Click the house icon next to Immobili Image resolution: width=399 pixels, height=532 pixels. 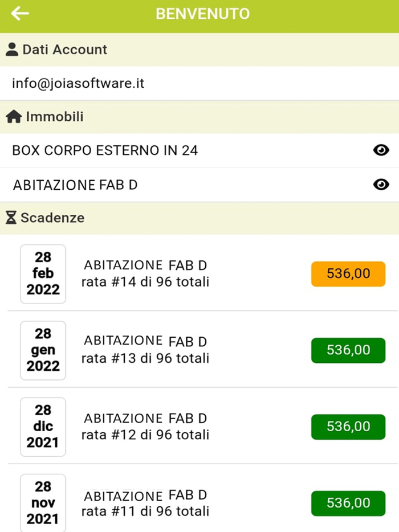coord(14,117)
